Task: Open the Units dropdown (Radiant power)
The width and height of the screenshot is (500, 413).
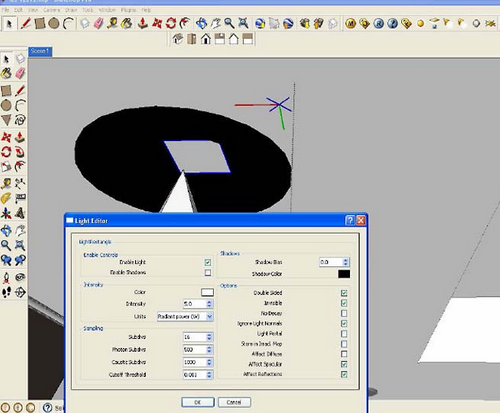Action: pos(185,316)
